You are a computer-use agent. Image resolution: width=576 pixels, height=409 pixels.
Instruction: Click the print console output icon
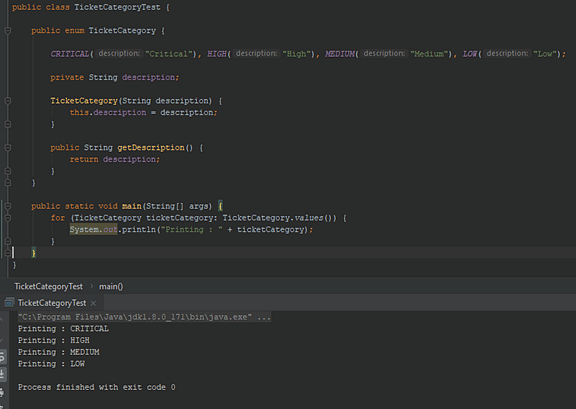[2, 392]
